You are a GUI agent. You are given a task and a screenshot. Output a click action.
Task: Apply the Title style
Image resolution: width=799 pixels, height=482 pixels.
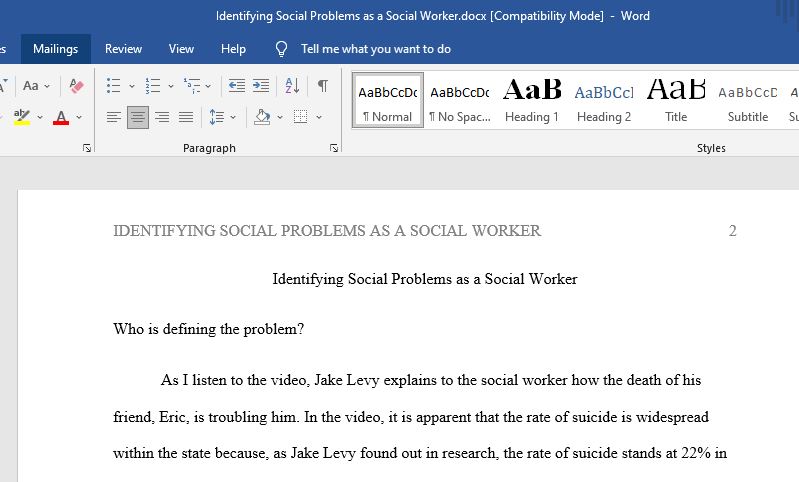click(x=676, y=100)
